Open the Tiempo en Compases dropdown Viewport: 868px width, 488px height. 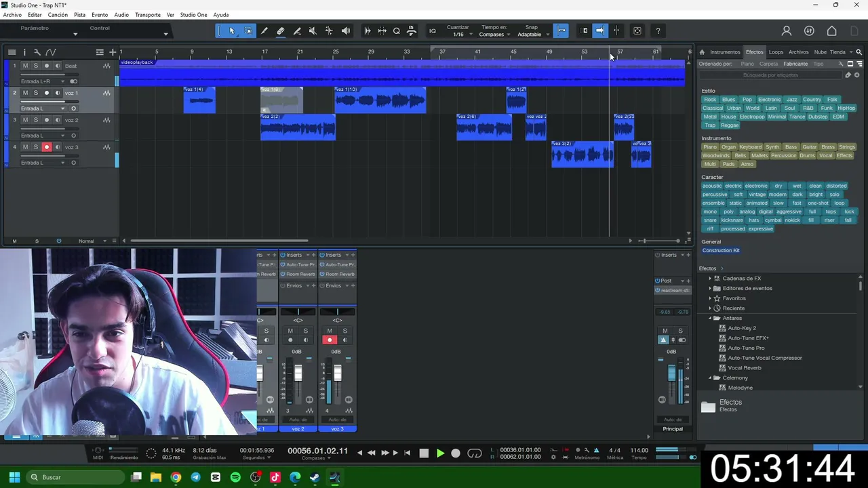pyautogui.click(x=494, y=35)
